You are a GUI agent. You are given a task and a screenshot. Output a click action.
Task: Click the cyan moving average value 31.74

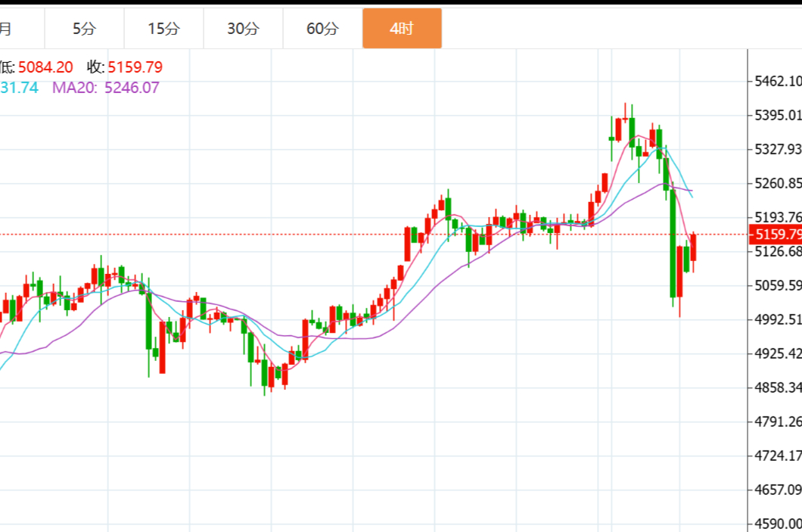coord(19,87)
